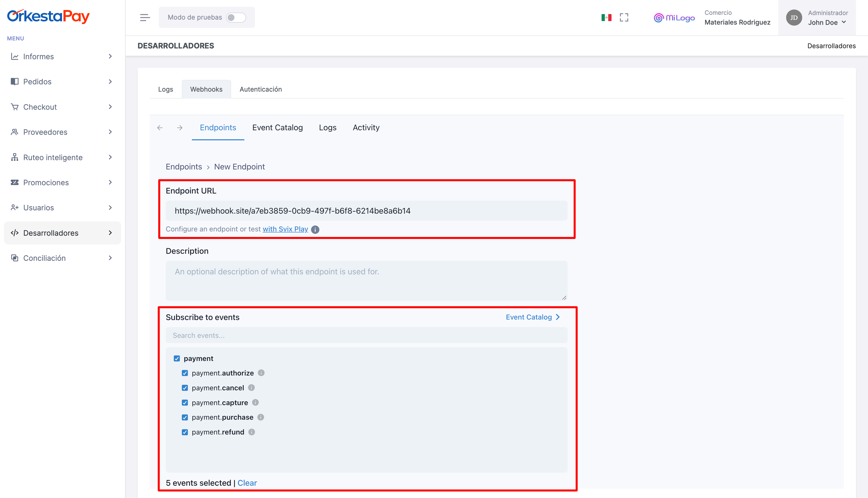The image size is (868, 498).
Task: Click the Checkout cart icon
Action: [x=14, y=107]
